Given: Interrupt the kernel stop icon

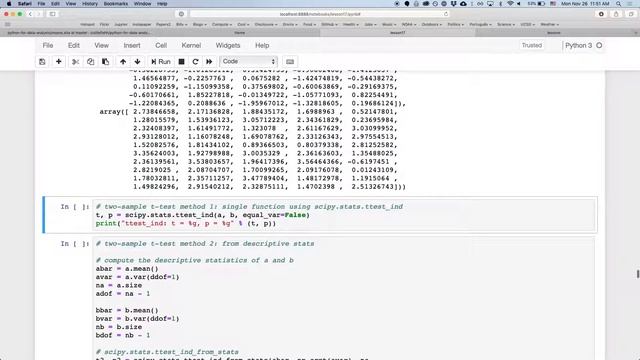Looking at the screenshot, I should coord(182,62).
